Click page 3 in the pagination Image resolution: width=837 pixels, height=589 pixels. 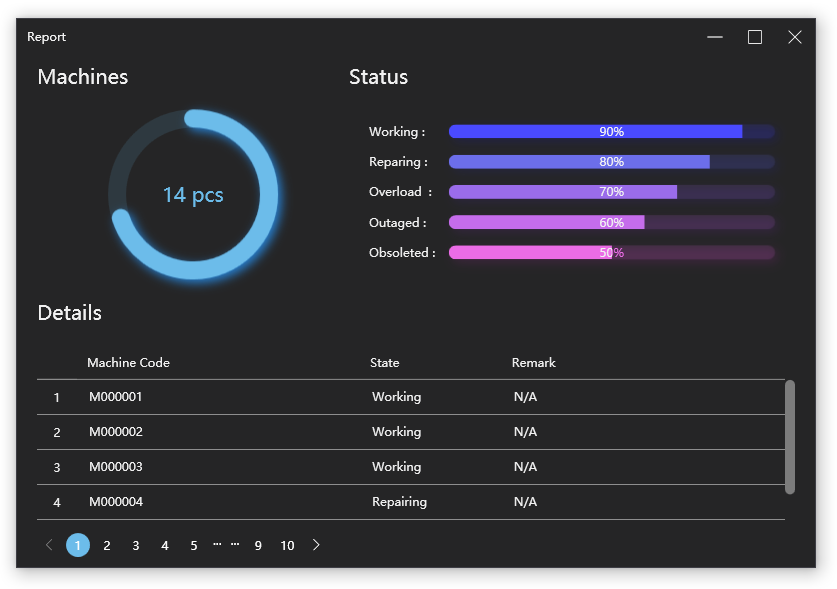pos(135,545)
